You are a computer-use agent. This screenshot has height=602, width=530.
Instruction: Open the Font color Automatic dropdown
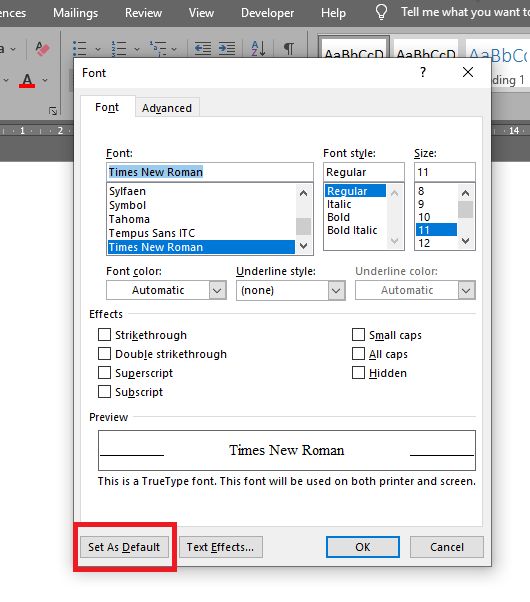pyautogui.click(x=166, y=290)
